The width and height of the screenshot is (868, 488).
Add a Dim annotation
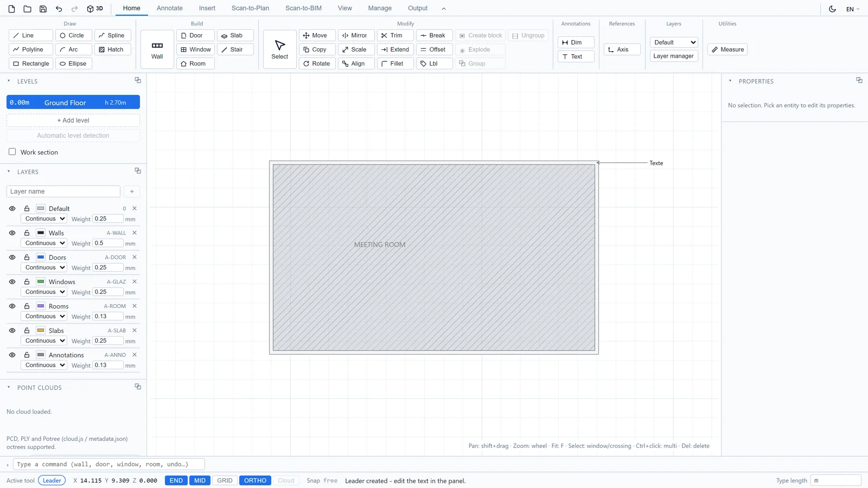576,42
